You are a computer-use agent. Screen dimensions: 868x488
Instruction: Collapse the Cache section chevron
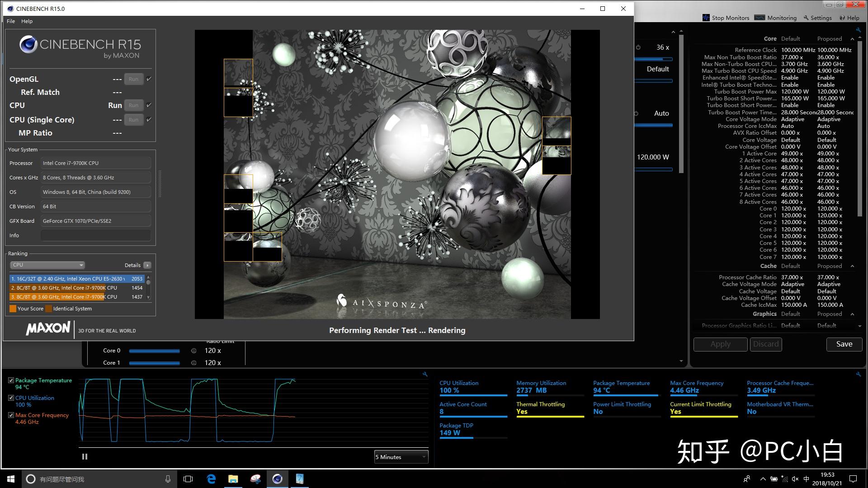click(852, 266)
